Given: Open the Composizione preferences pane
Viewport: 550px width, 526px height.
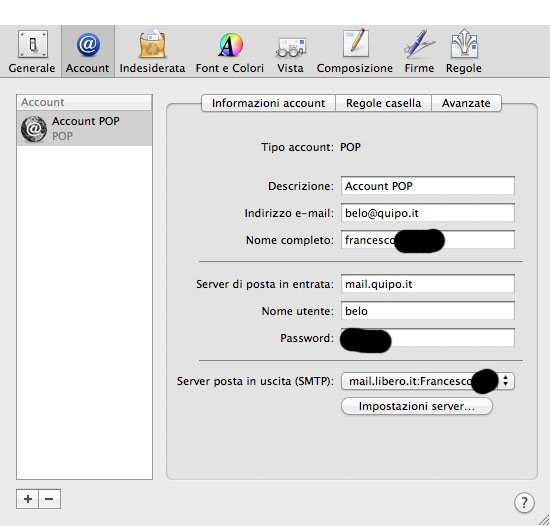Looking at the screenshot, I should pyautogui.click(x=355, y=52).
